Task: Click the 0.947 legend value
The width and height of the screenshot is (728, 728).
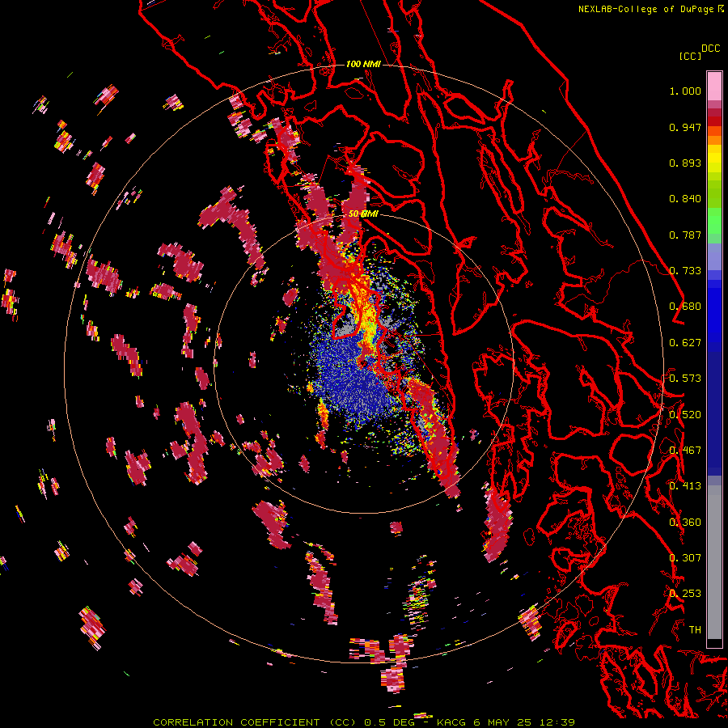Action: [685, 127]
